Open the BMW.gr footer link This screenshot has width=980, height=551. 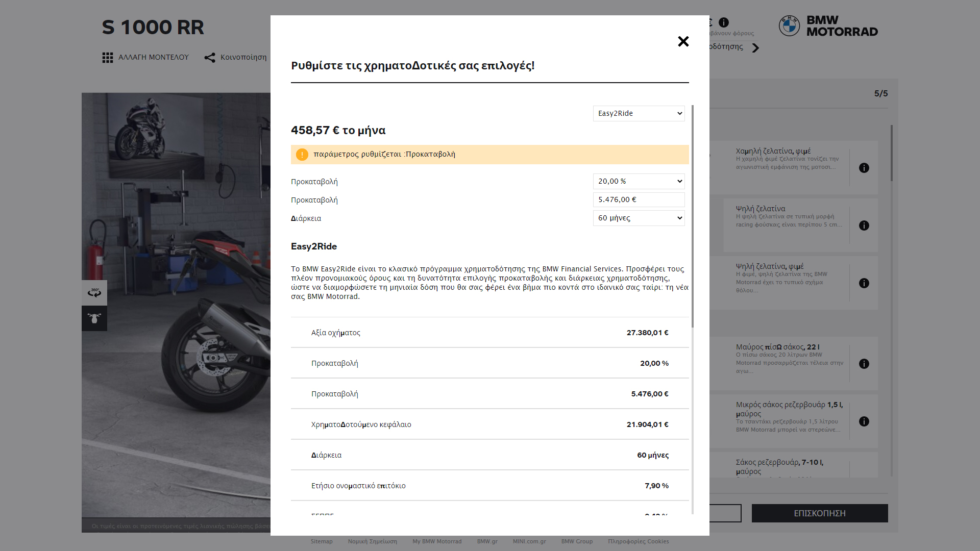pyautogui.click(x=487, y=541)
